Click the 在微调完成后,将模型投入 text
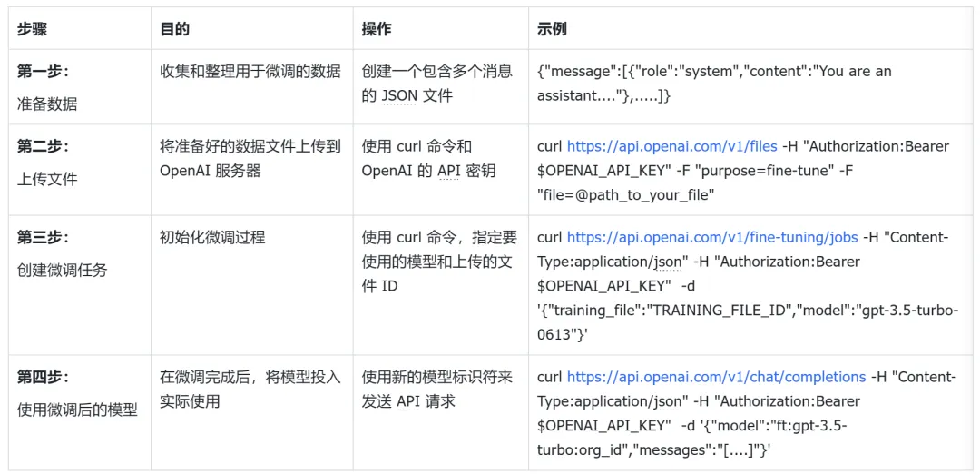Screen dimensions: 980x474 click(250, 377)
